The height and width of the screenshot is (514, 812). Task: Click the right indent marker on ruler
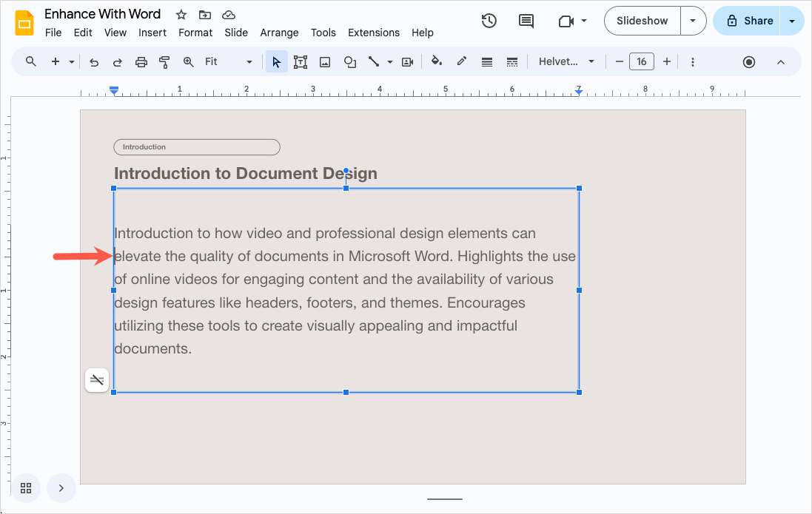[x=579, y=91]
